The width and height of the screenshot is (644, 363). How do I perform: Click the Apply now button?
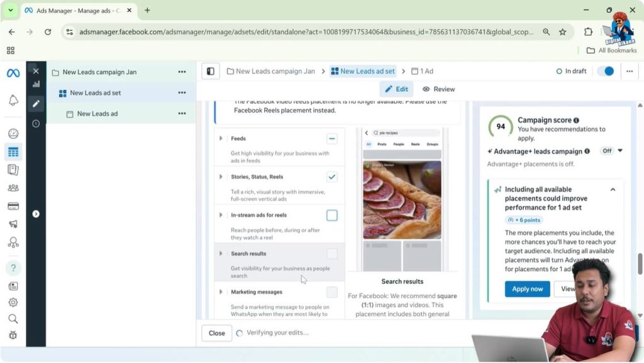pyautogui.click(x=527, y=289)
